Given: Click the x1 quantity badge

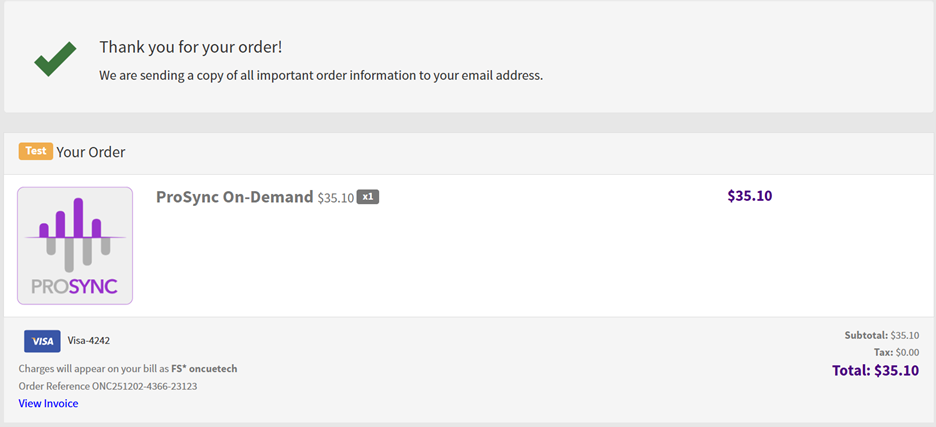Looking at the screenshot, I should (x=368, y=197).
